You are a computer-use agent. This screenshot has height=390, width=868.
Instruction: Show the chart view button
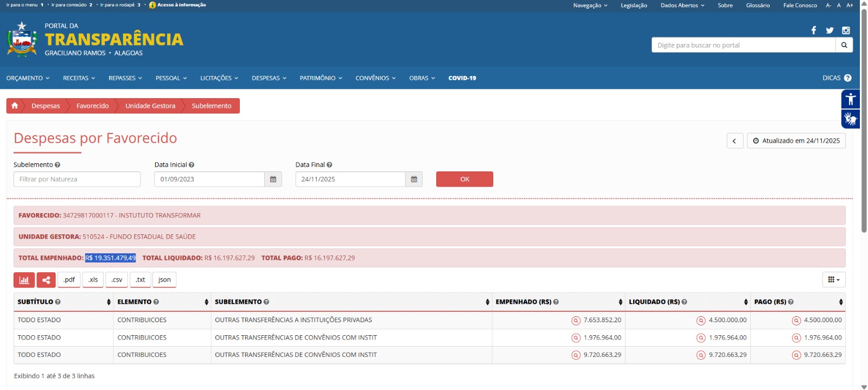pos(24,280)
